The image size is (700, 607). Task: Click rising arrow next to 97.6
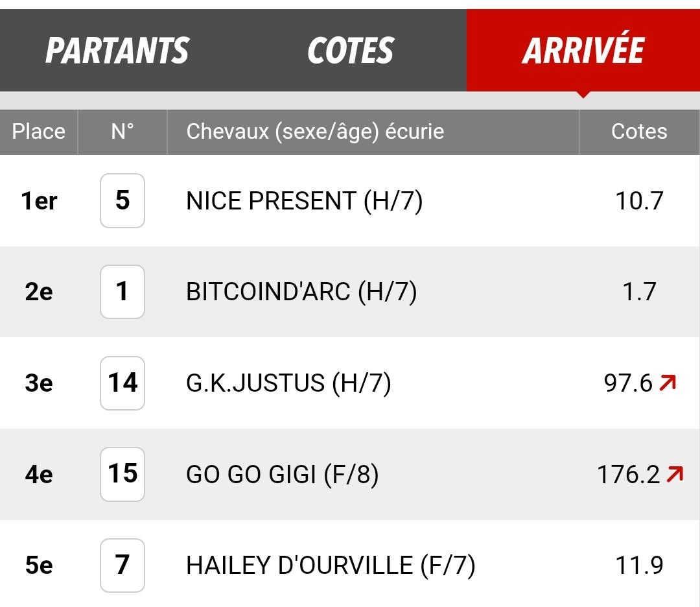pyautogui.click(x=668, y=383)
